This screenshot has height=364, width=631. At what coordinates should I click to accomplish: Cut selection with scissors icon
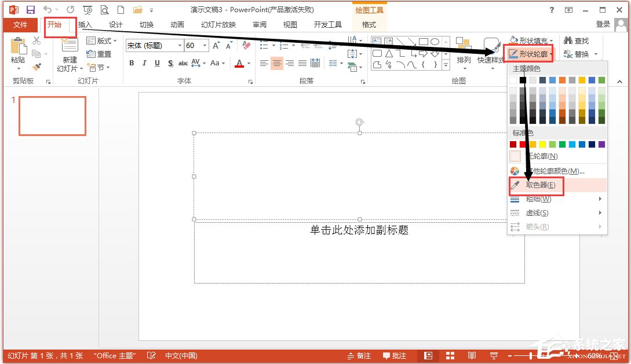tap(37, 41)
